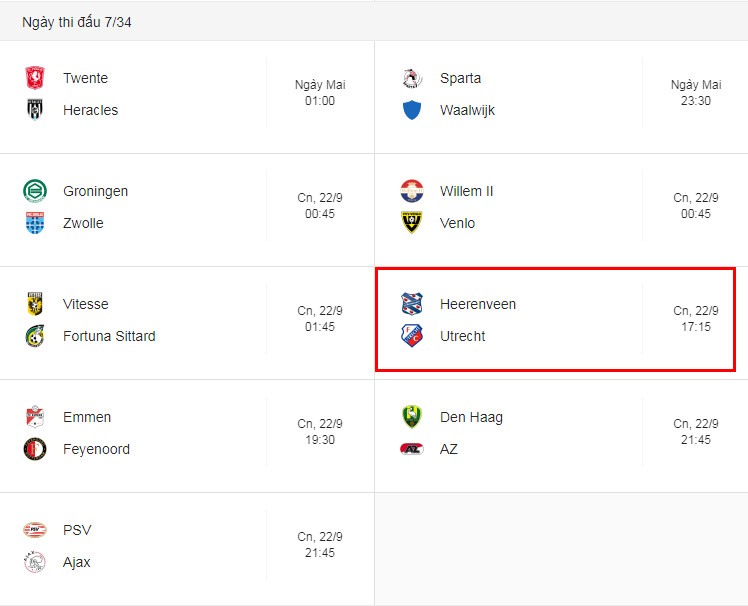
Task: Click the Heracles club logo
Action: (35, 110)
